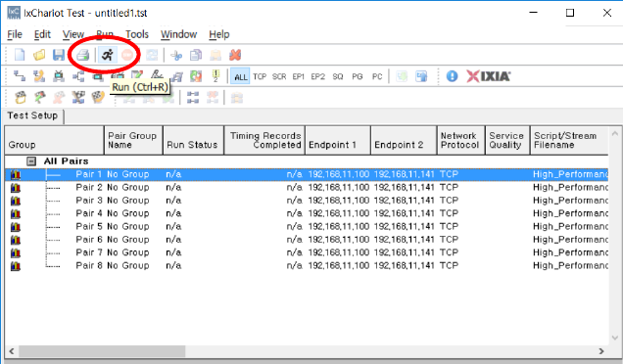Open the Help menu
This screenshot has height=364, width=623.
click(x=219, y=34)
